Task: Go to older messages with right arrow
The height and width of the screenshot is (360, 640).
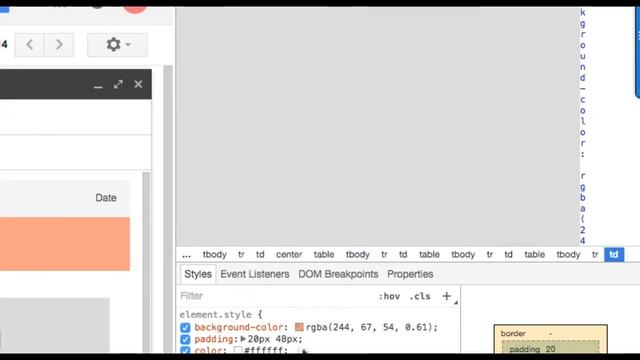Action: click(x=59, y=44)
